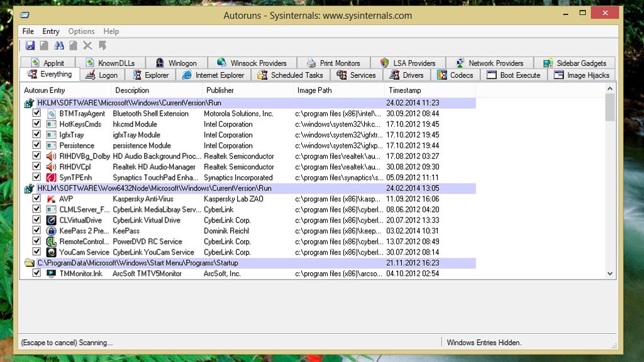Uncheck the BTMTrayAgent checkbox
Screen dimensions: 644x362
(x=36, y=113)
